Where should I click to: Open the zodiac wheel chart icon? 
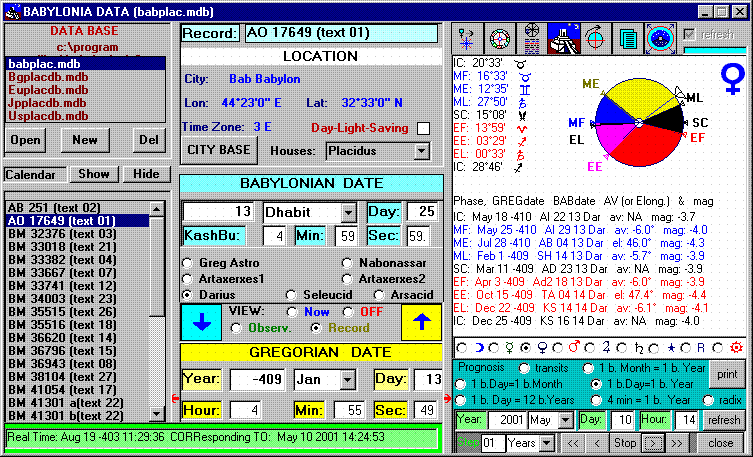pyautogui.click(x=500, y=38)
